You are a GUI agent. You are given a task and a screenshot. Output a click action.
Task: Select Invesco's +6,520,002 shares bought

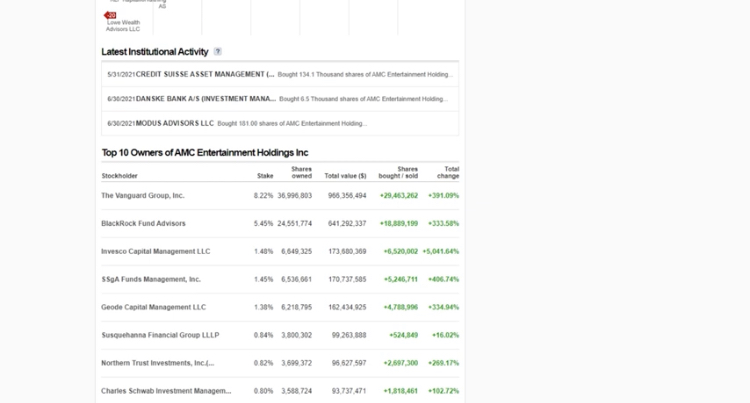pos(401,251)
